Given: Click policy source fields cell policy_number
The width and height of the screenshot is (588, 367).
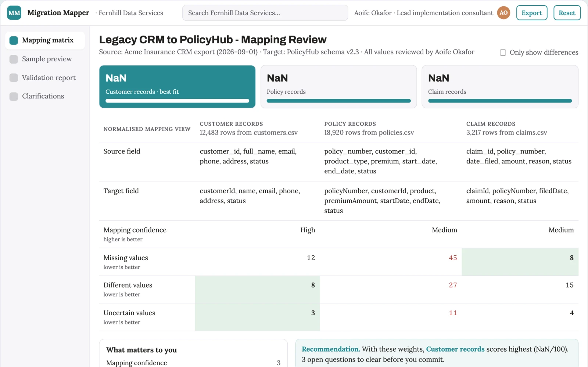Looking at the screenshot, I should pos(391,162).
